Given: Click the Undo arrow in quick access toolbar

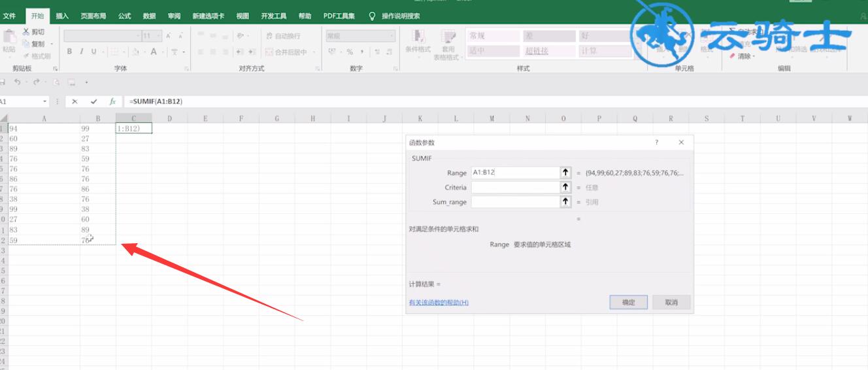Looking at the screenshot, I should [x=17, y=82].
